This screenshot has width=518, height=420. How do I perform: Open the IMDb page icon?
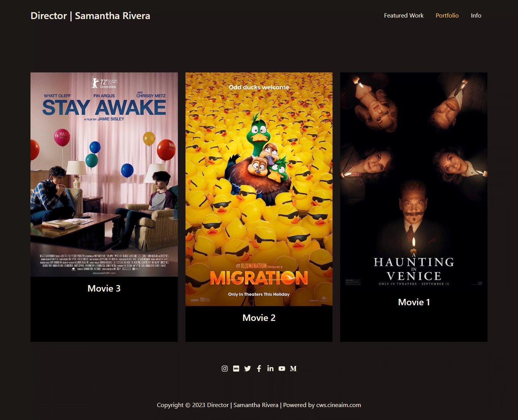click(x=236, y=369)
